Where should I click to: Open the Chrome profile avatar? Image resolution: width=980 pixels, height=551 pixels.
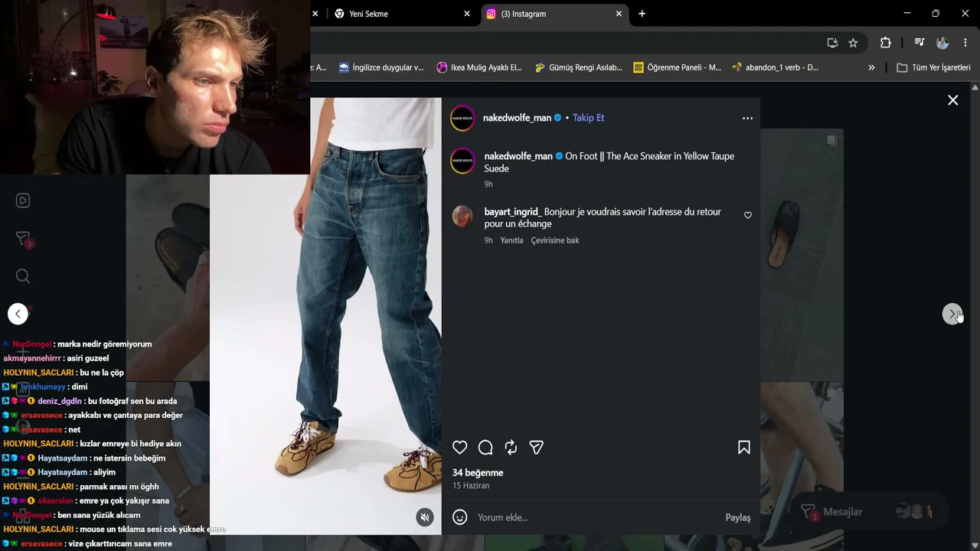pyautogui.click(x=942, y=43)
